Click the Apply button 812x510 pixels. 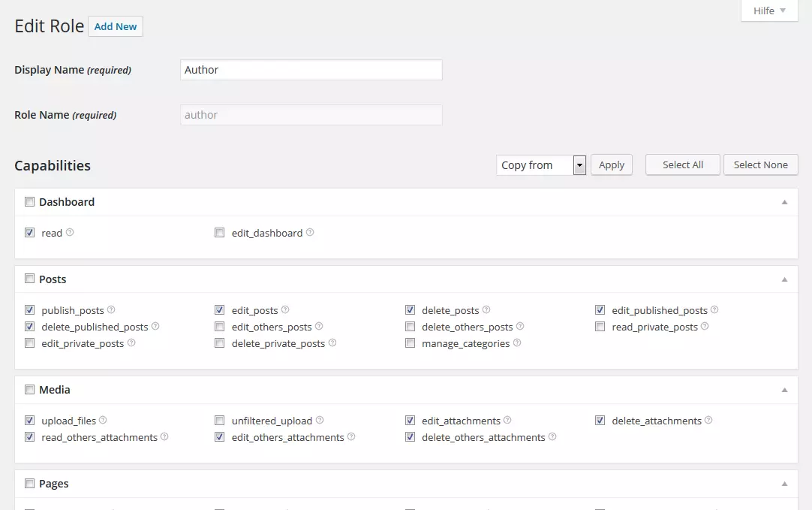(x=612, y=165)
